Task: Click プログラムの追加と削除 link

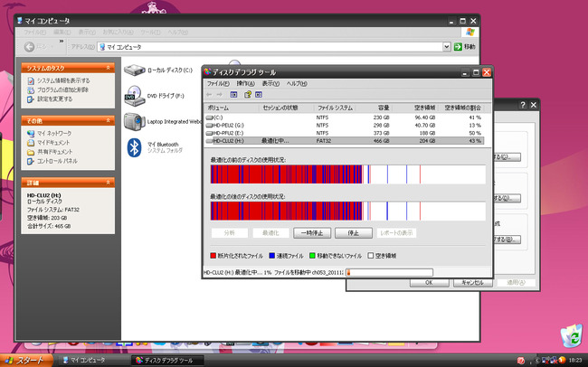Action: click(x=62, y=90)
